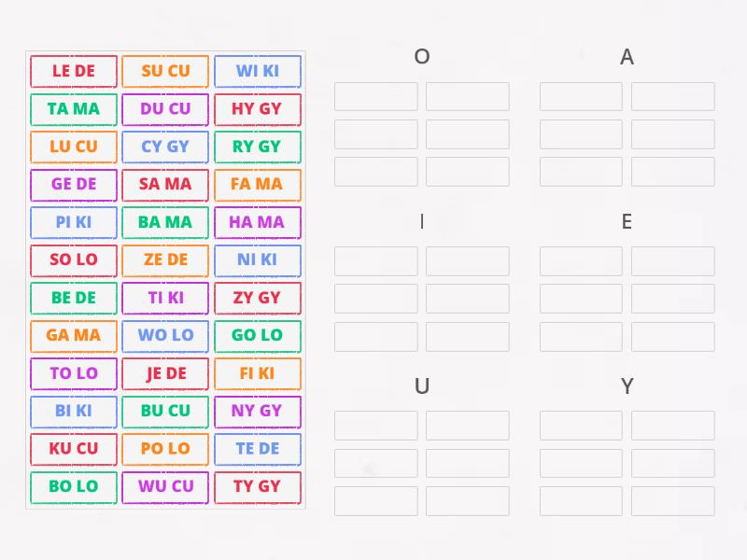Select the red TY GY tile

pyautogui.click(x=258, y=487)
